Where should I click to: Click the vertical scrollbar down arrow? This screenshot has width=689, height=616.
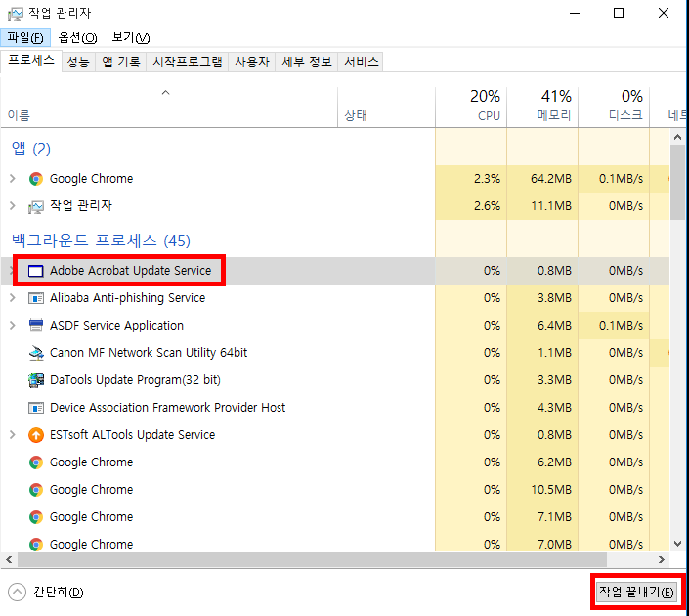point(677,544)
